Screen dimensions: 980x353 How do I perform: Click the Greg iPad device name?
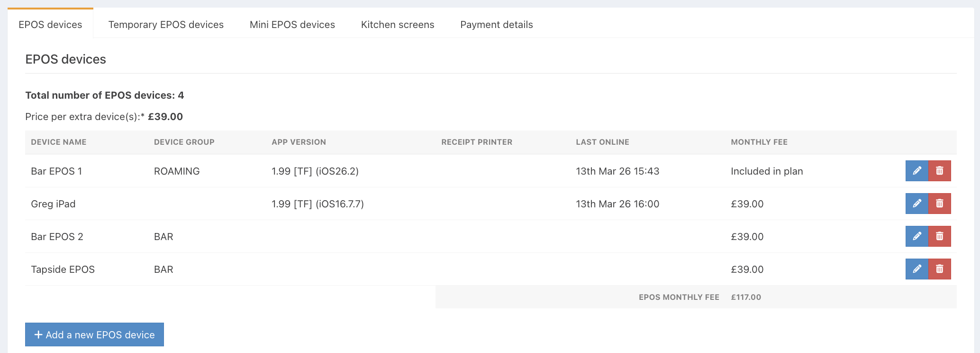(x=53, y=204)
